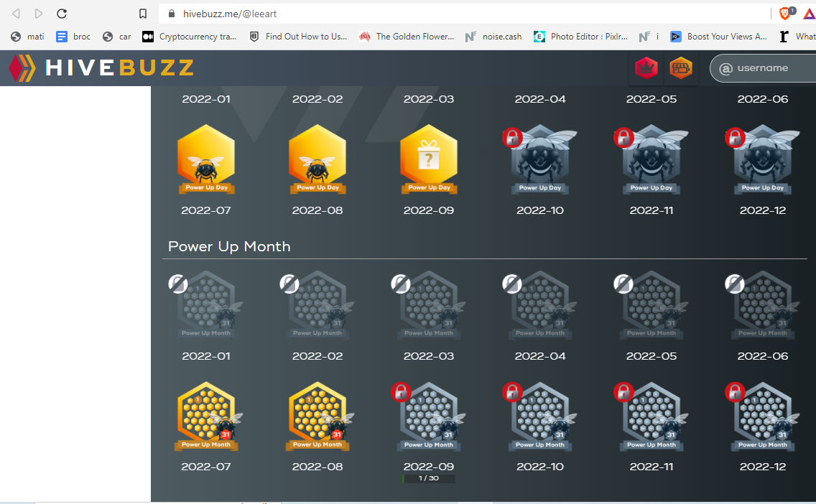Open the 'Photo Editor : Pixlr...' bookmark

pos(581,37)
